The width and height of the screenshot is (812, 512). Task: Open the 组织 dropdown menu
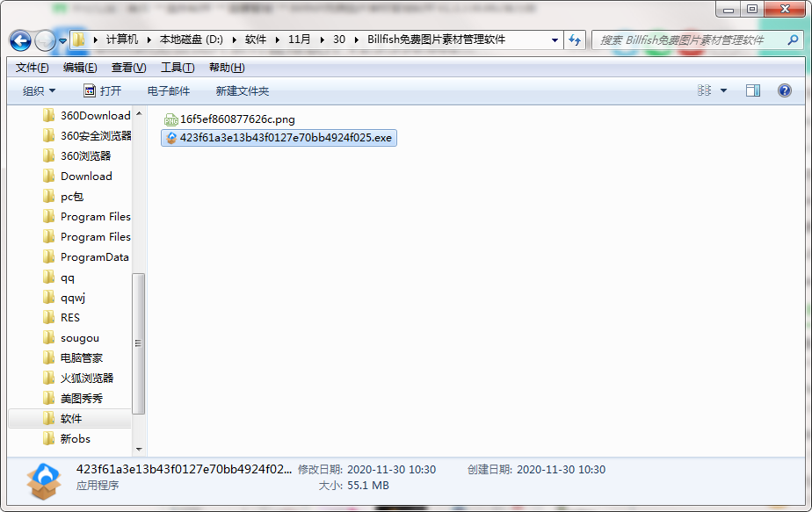pos(39,90)
